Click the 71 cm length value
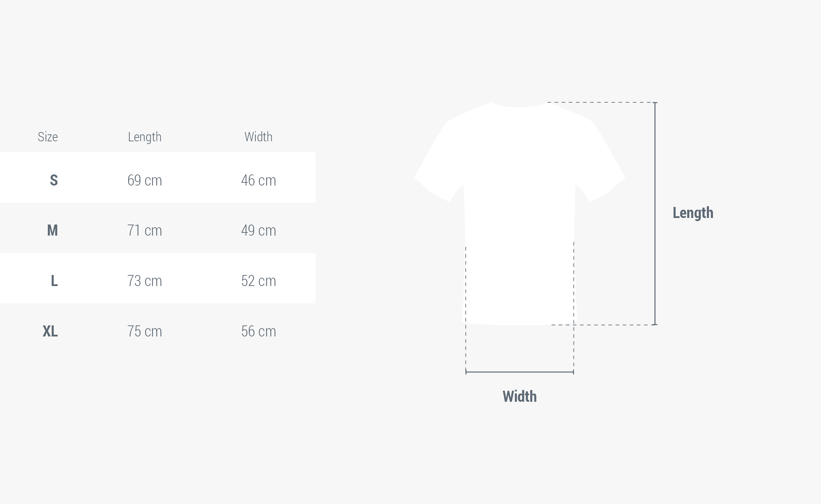Screen dimensions: 821x504 tap(144, 230)
